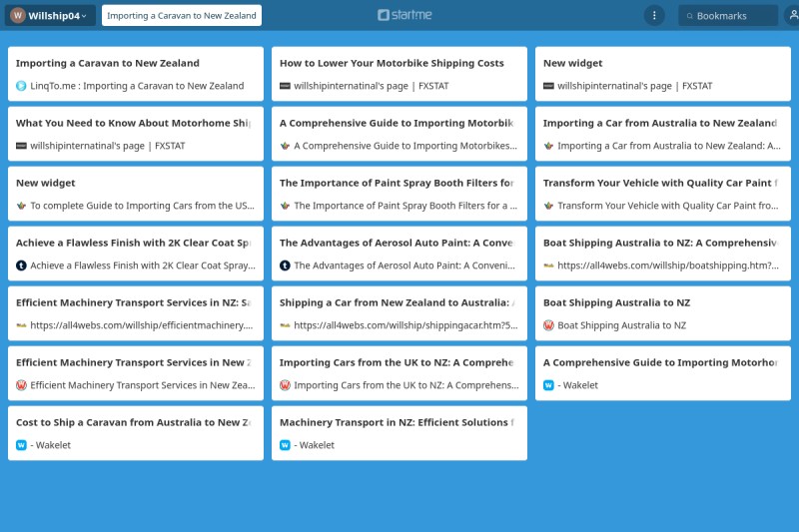This screenshot has width=799, height=532.
Task: Click favicon beside all4webs efficientmachinery link
Action: pyautogui.click(x=21, y=324)
